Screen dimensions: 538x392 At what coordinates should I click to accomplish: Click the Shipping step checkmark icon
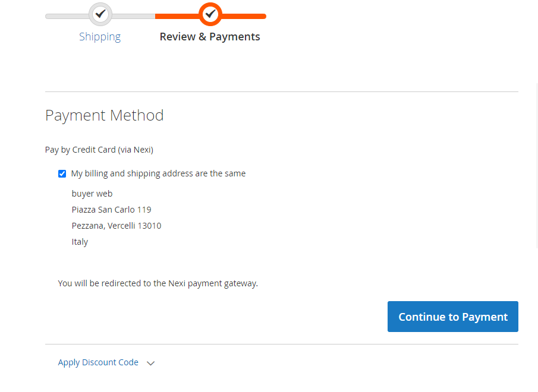[100, 14]
